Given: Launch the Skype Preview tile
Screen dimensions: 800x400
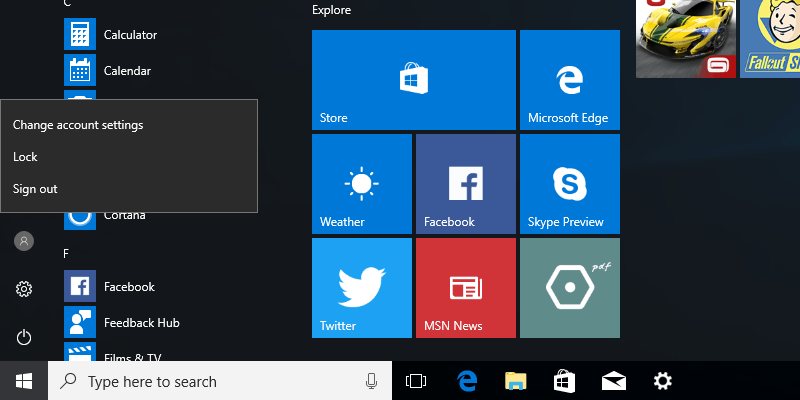Looking at the screenshot, I should pos(569,184).
